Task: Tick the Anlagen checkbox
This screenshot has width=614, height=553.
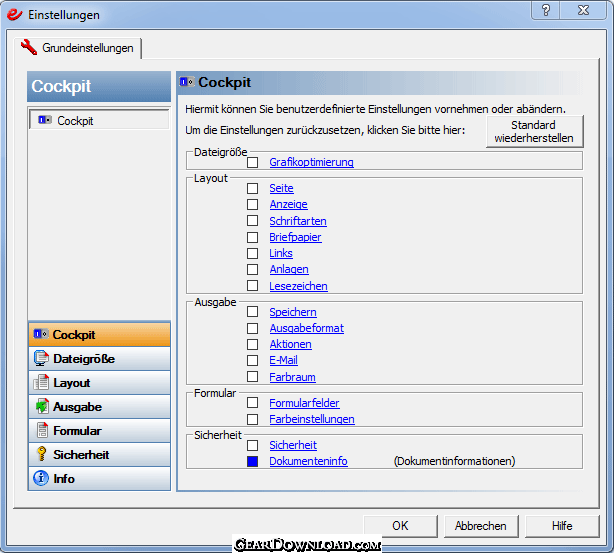Action: tap(253, 269)
